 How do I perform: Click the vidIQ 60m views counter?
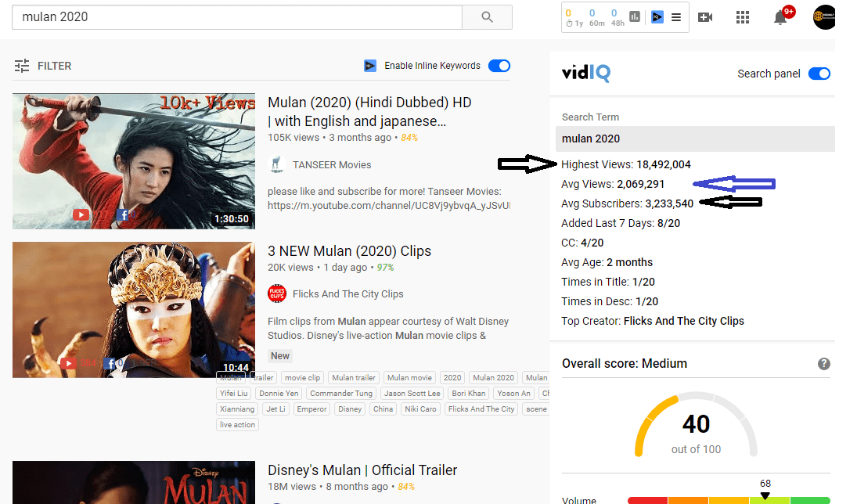coord(596,17)
